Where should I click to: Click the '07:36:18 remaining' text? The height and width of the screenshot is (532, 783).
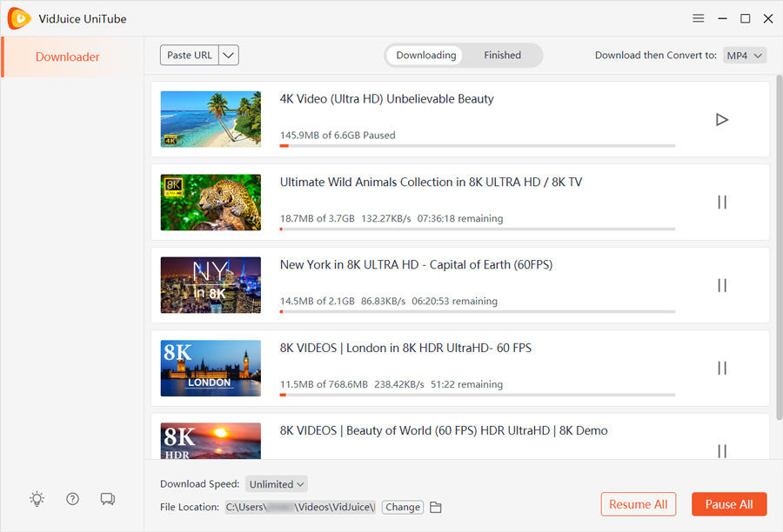(x=460, y=218)
